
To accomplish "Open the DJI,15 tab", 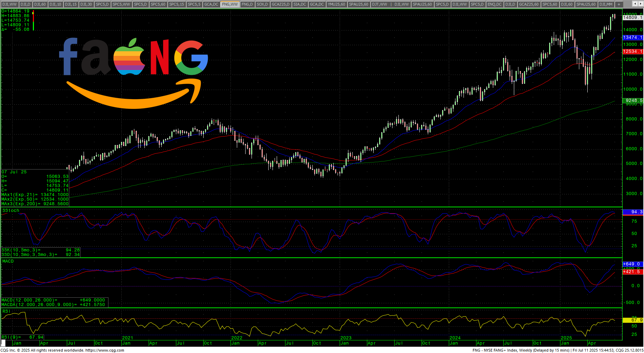I will 71,4.
